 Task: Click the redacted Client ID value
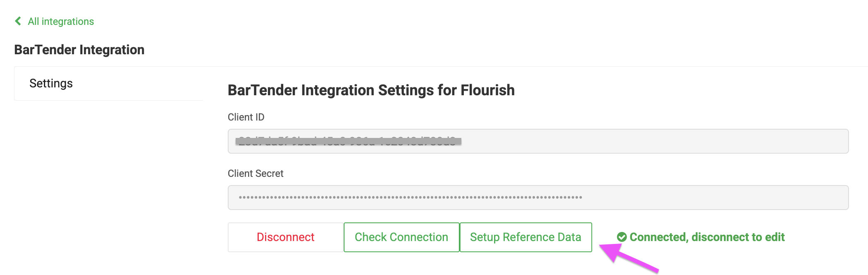(x=348, y=141)
